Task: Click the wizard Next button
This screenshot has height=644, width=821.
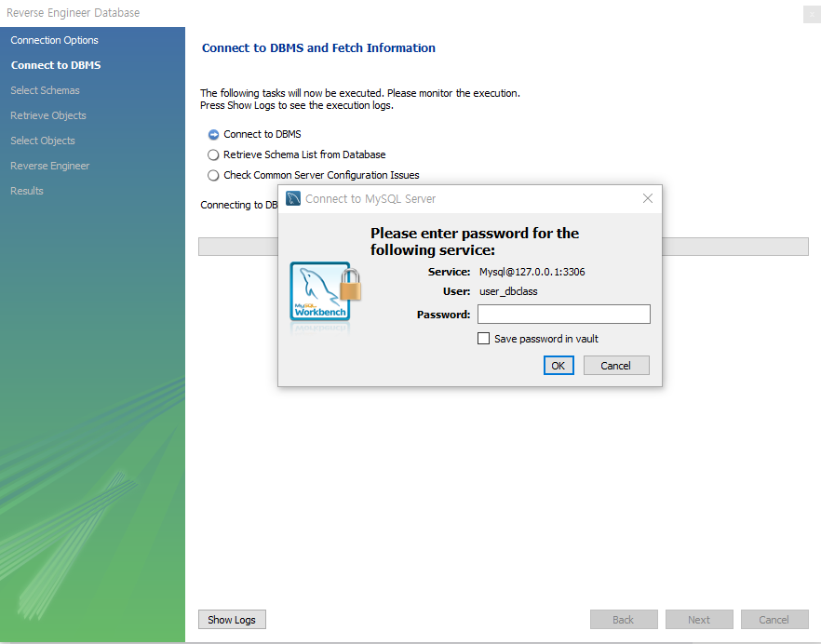Action: click(699, 620)
